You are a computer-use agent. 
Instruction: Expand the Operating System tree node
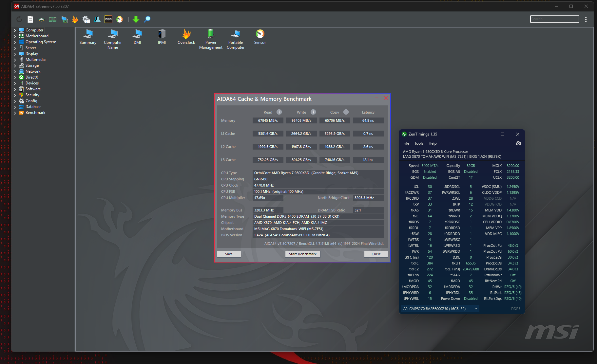coord(15,42)
